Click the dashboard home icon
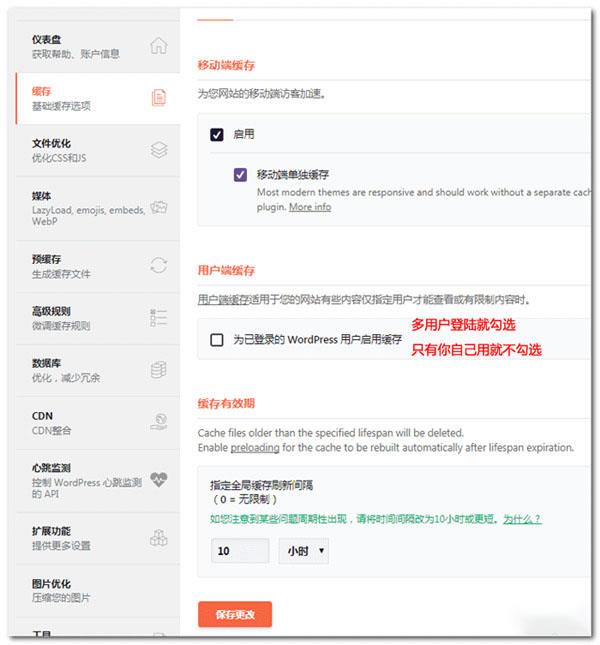 coord(158,46)
